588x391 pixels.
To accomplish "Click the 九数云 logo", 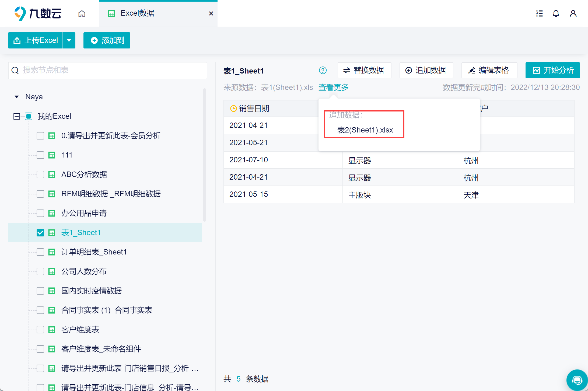I will pyautogui.click(x=38, y=13).
